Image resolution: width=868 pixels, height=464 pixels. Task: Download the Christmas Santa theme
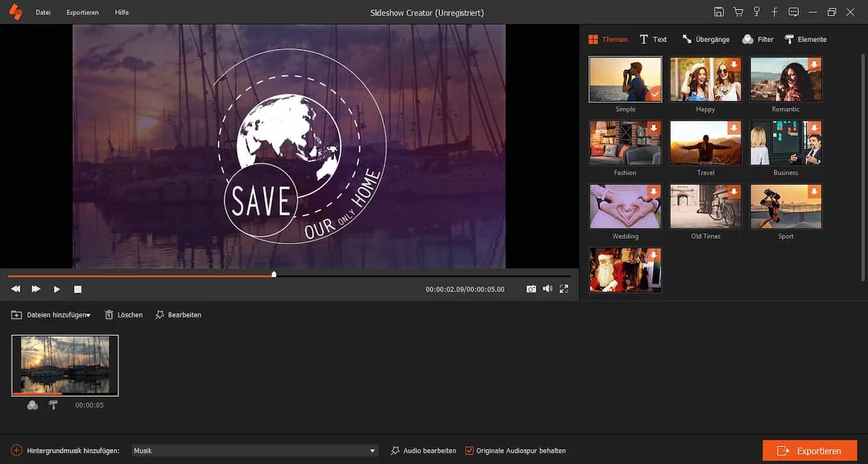654,256
